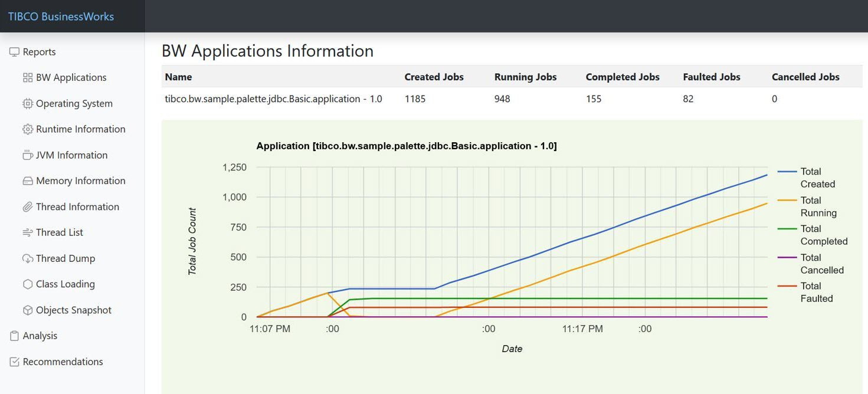Open JVM Information page
Viewport: 868px width, 394px height.
[72, 155]
